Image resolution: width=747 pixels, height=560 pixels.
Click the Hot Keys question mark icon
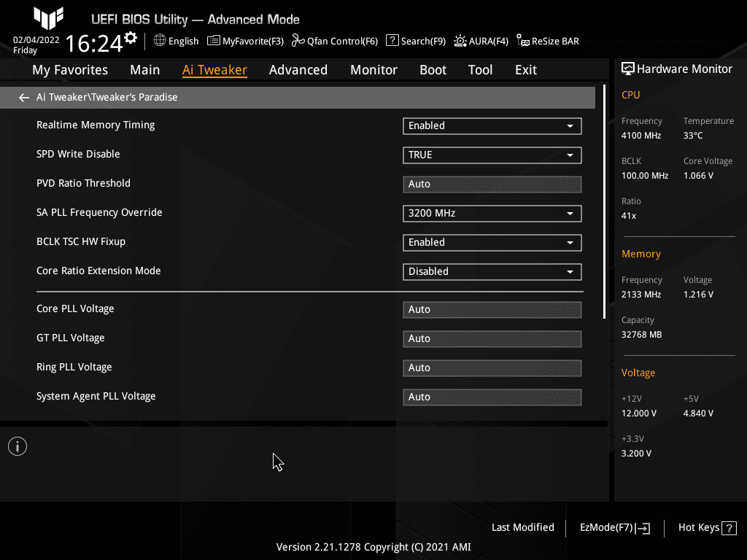(729, 528)
